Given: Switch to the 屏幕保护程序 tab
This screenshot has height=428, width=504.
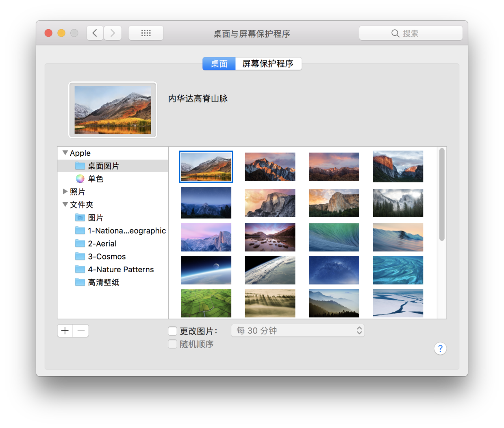Looking at the screenshot, I should [x=268, y=64].
